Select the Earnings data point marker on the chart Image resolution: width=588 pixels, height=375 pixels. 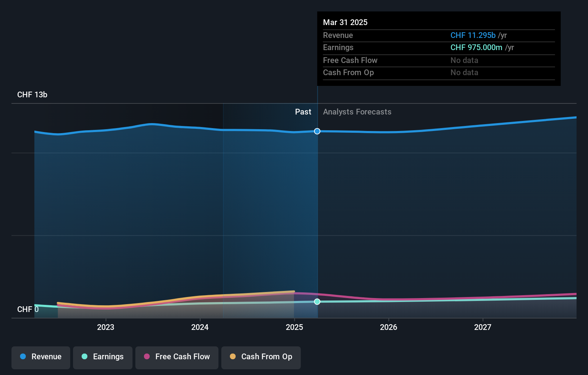coord(317,302)
